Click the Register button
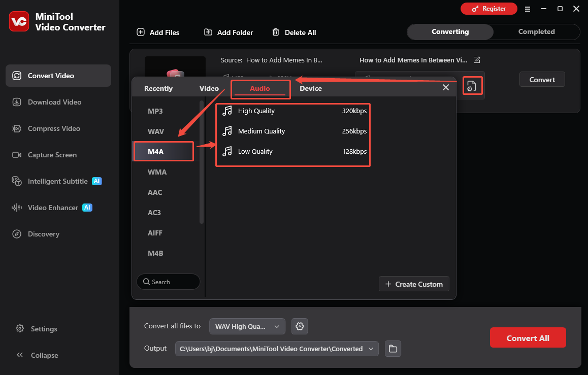Viewport: 588px width, 375px height. pyautogui.click(x=489, y=9)
